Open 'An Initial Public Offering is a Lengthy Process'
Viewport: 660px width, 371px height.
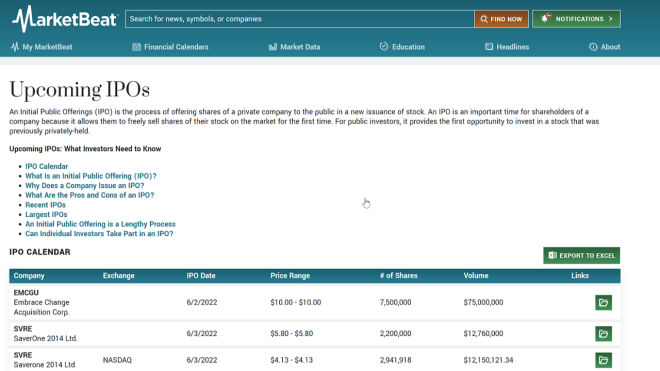point(100,224)
